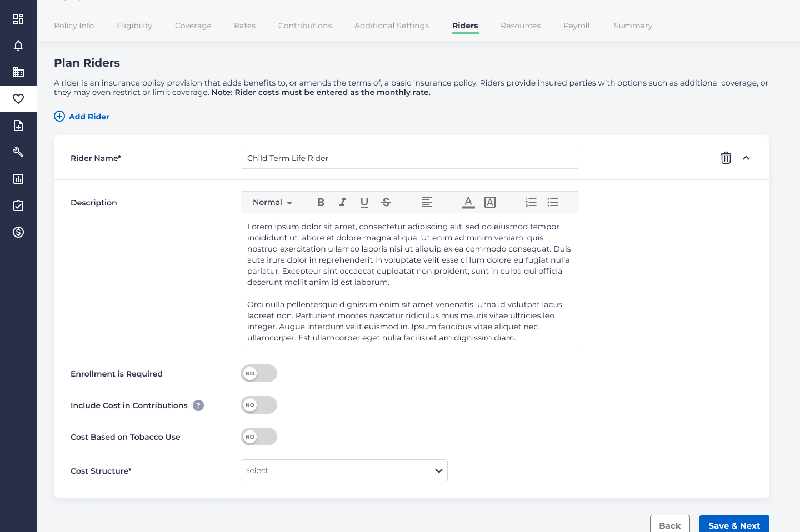Apply italic formatting in description editor
This screenshot has height=532, width=800.
343,203
